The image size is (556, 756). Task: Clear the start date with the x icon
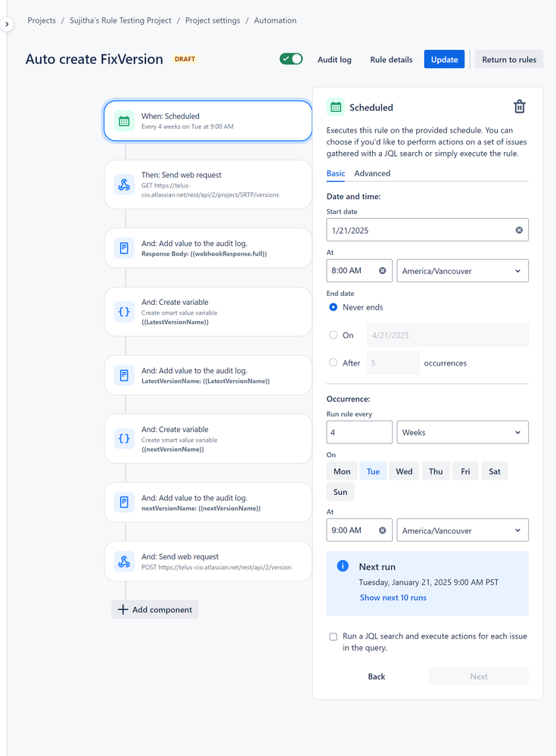tap(519, 230)
